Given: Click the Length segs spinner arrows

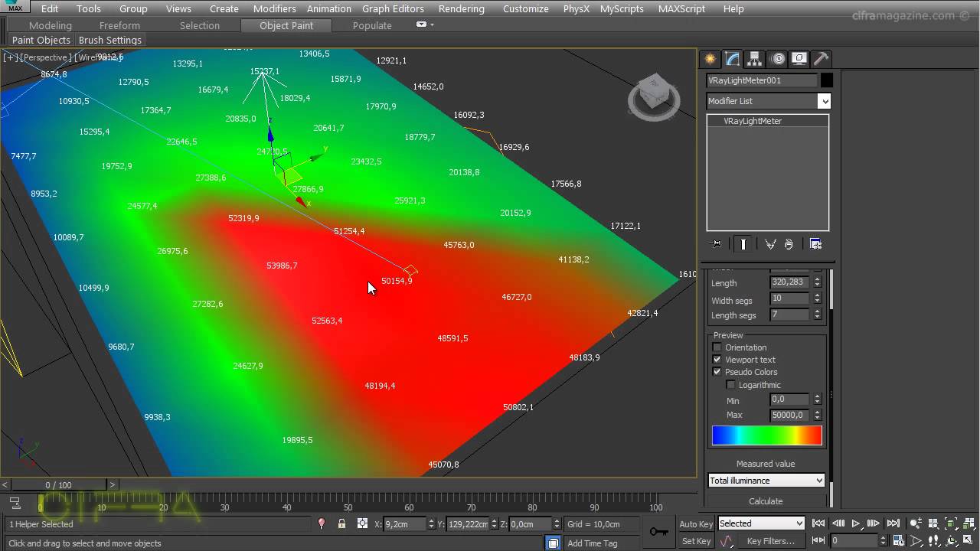Looking at the screenshot, I should [x=817, y=315].
